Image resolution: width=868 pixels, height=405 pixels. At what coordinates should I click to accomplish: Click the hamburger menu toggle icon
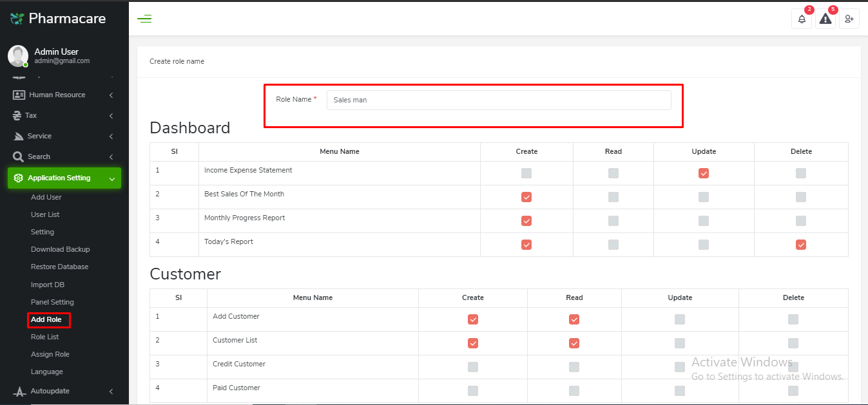click(144, 19)
